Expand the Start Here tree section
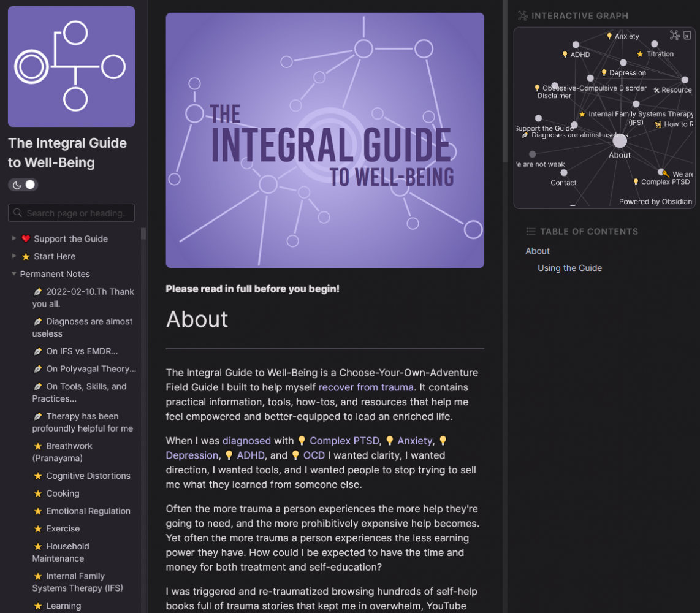The image size is (700, 613). (14, 256)
